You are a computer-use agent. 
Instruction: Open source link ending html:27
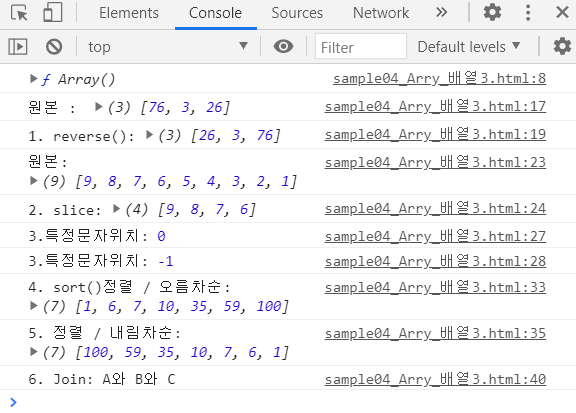coord(435,236)
